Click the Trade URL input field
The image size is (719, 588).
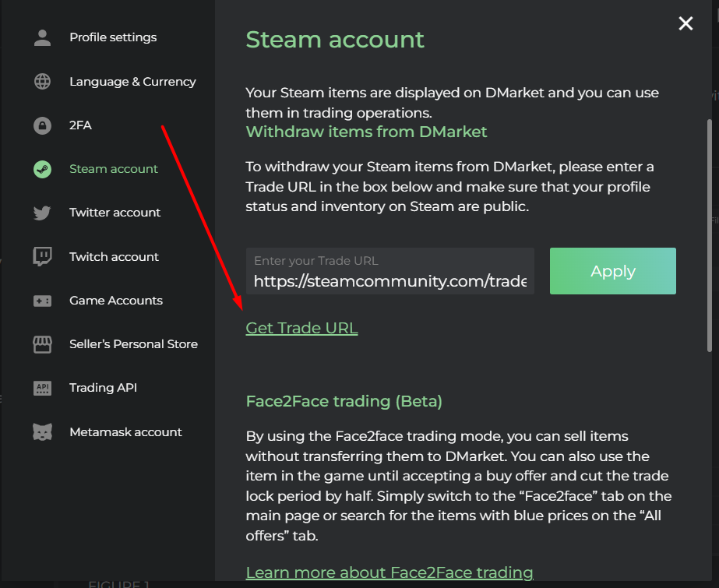tap(389, 271)
